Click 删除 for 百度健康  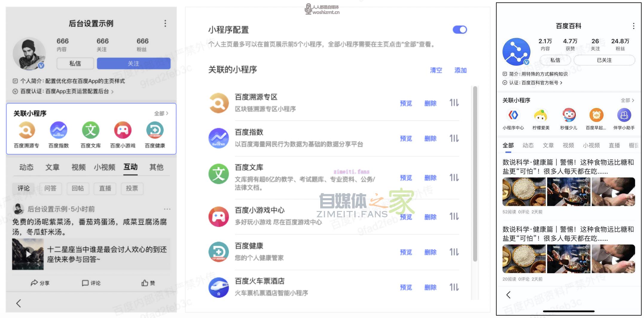click(x=430, y=252)
